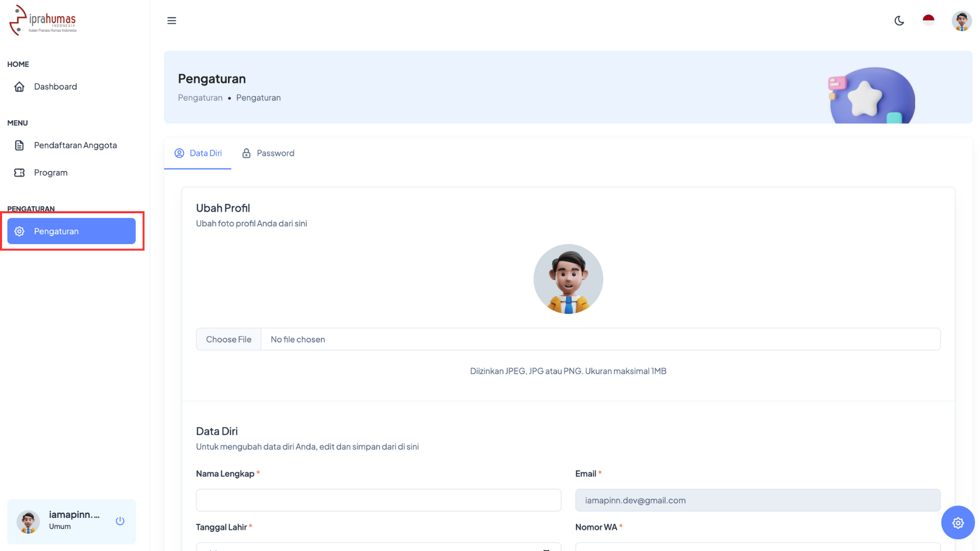Open Pendaftaran Anggota menu item
Screen dimensions: 980x551
[x=75, y=145]
